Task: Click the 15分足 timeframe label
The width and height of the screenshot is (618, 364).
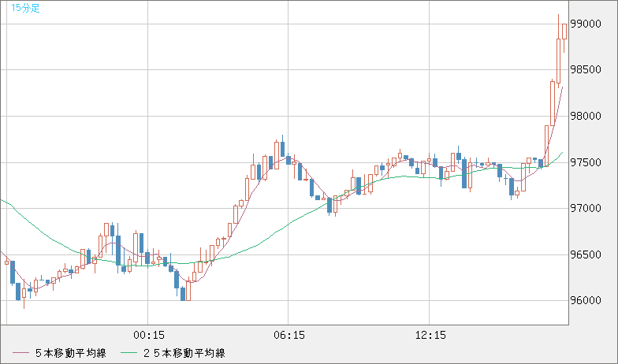Action: (x=25, y=8)
